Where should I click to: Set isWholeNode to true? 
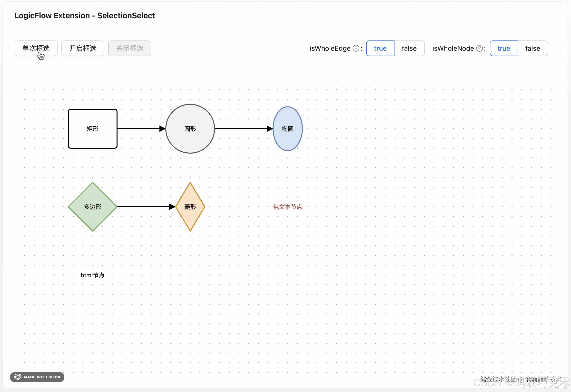(503, 48)
